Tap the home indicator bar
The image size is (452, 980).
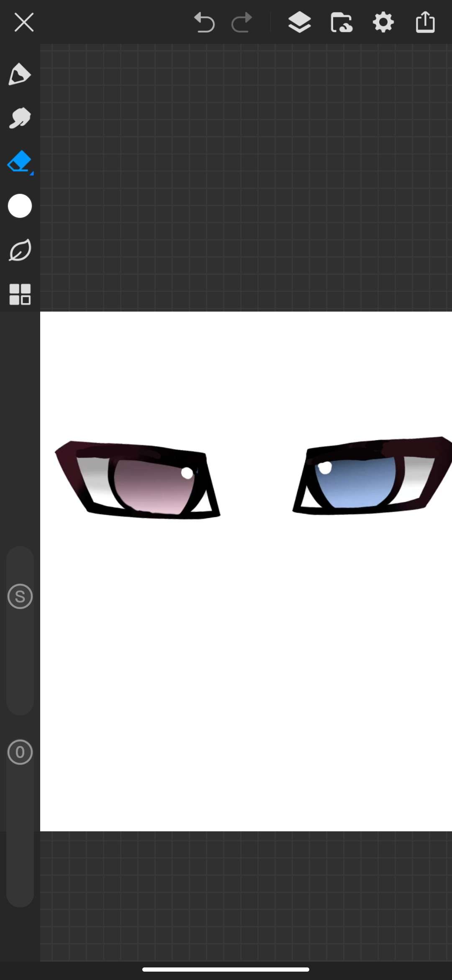click(226, 969)
